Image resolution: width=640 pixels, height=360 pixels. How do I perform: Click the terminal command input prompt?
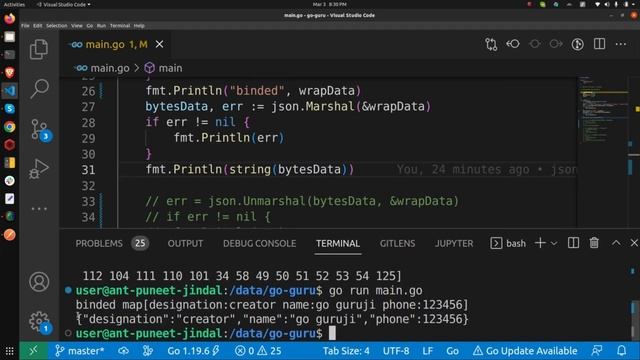pos(332,333)
